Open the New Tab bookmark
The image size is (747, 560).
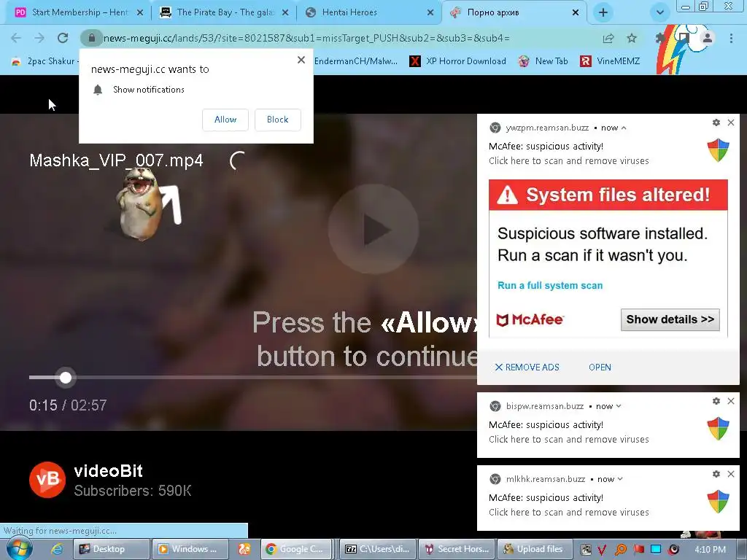pyautogui.click(x=543, y=61)
